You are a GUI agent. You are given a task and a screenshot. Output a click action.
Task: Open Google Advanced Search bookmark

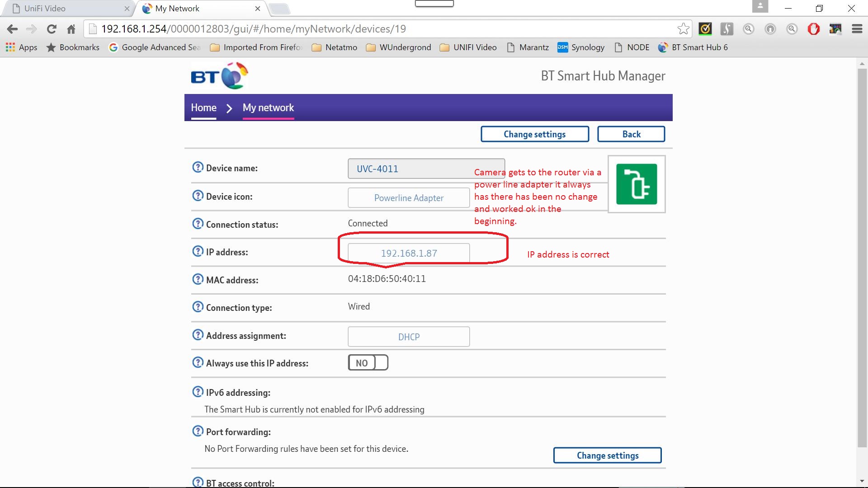click(x=155, y=47)
